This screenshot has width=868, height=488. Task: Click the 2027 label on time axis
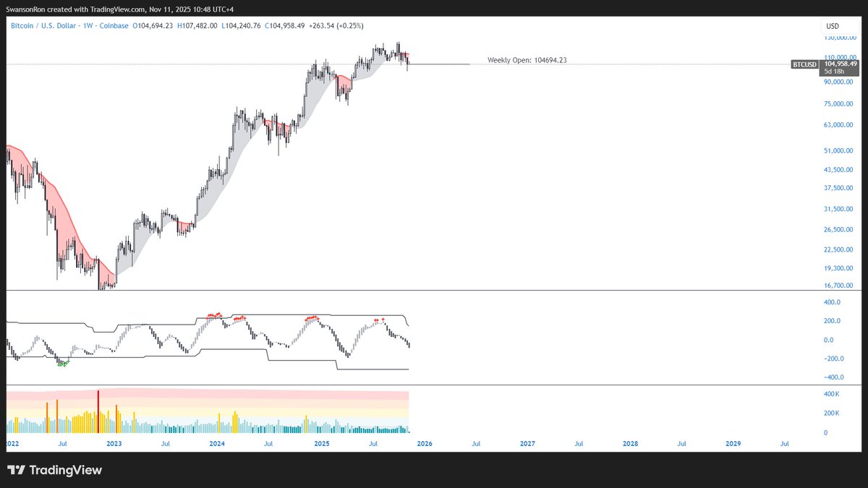527,443
